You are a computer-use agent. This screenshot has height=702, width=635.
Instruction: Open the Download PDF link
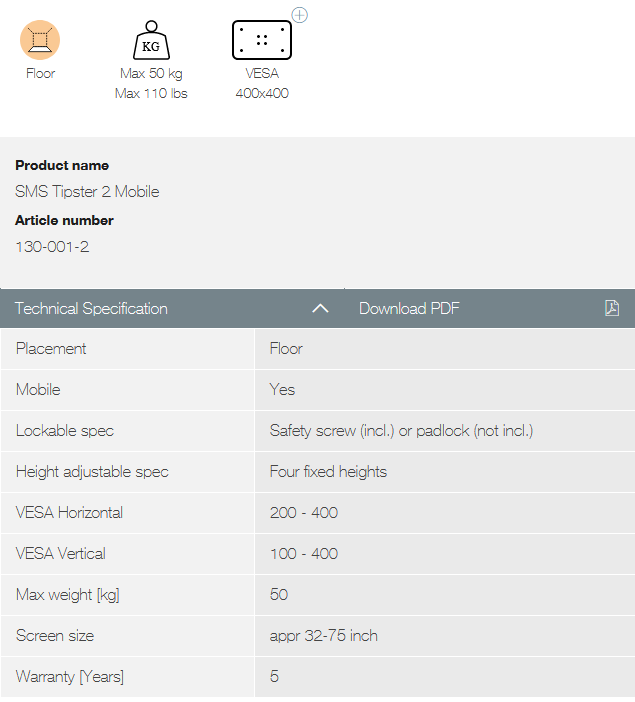(409, 308)
